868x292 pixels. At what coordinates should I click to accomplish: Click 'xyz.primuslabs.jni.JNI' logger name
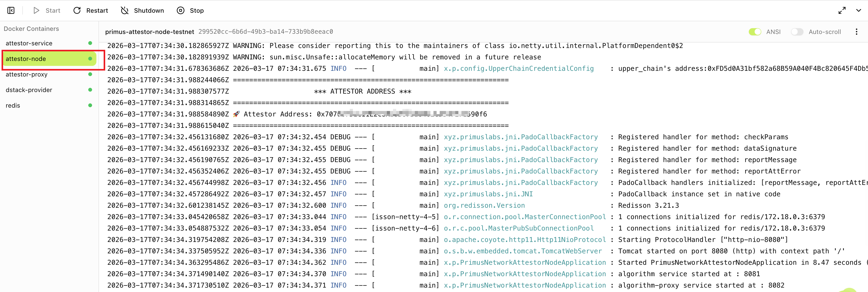point(488,194)
